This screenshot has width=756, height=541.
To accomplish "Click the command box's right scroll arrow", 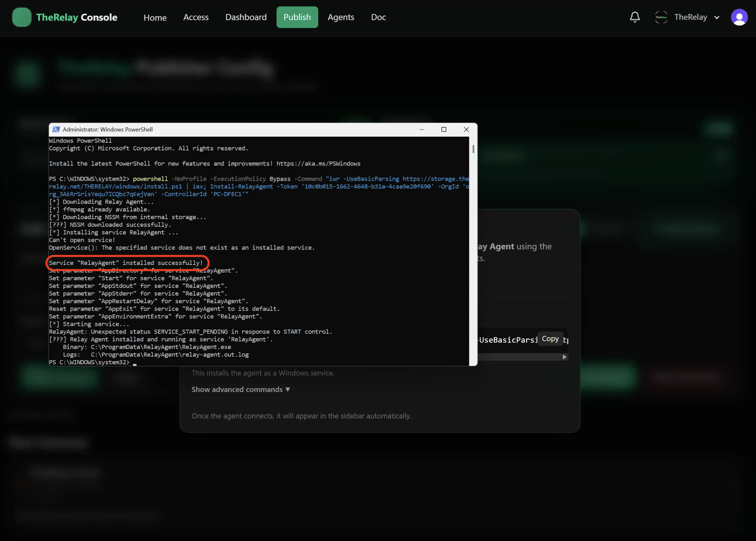I will click(x=564, y=357).
